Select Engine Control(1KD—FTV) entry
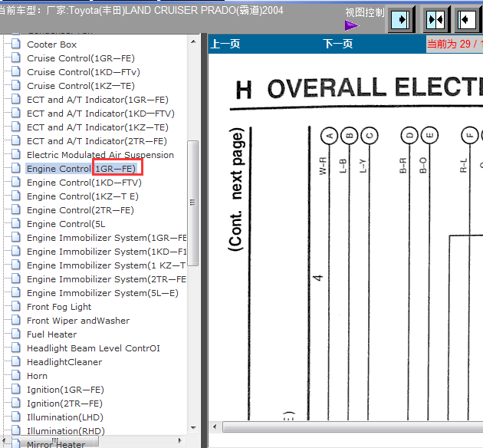The height and width of the screenshot is (448, 483). coord(84,183)
